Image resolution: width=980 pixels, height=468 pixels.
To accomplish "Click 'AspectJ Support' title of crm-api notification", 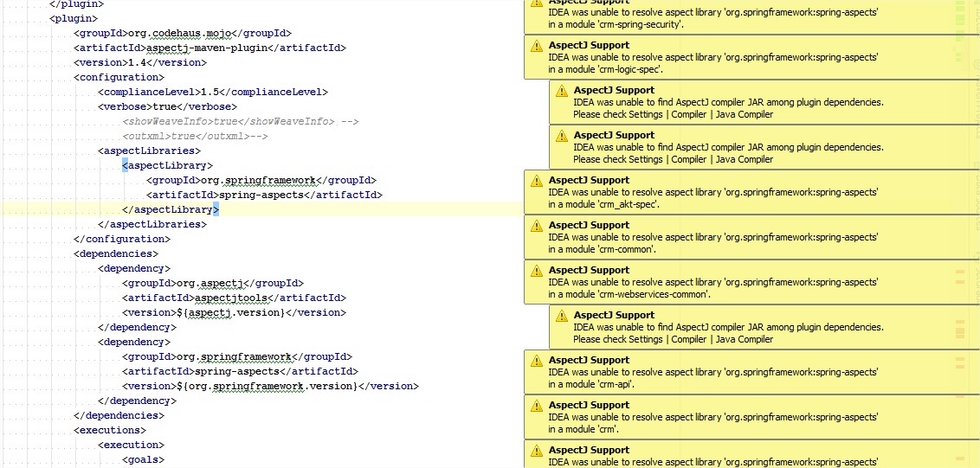I will (589, 360).
